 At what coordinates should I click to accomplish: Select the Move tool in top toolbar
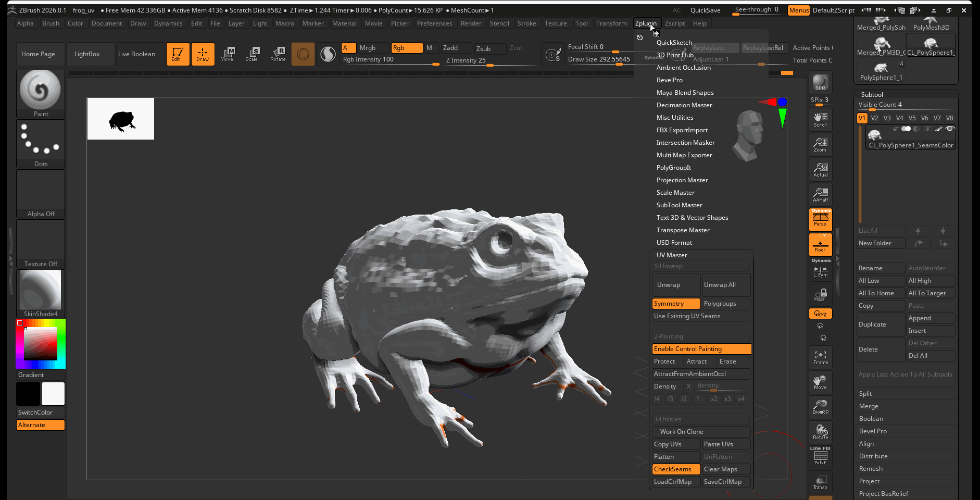(227, 54)
